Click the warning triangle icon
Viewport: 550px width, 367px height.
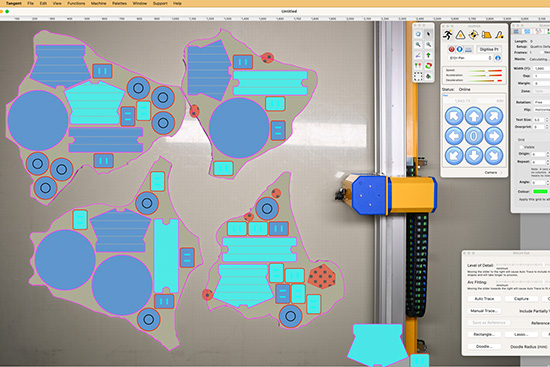[461, 35]
